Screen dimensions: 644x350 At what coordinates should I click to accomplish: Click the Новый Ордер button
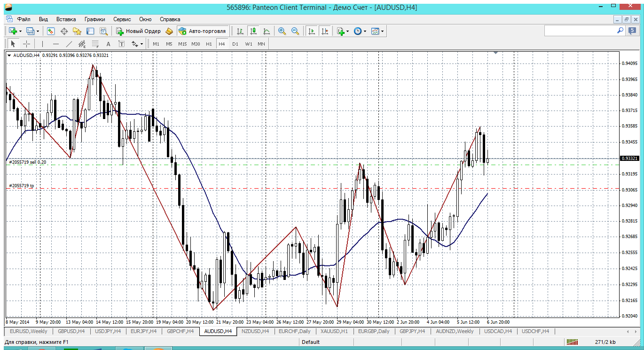(x=139, y=31)
